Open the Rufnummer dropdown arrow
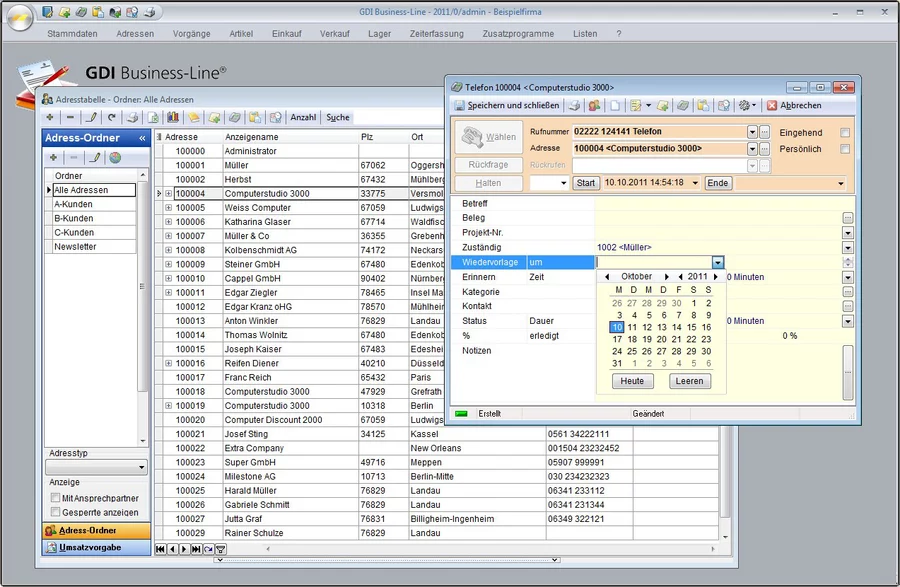This screenshot has width=900, height=587. tap(752, 132)
